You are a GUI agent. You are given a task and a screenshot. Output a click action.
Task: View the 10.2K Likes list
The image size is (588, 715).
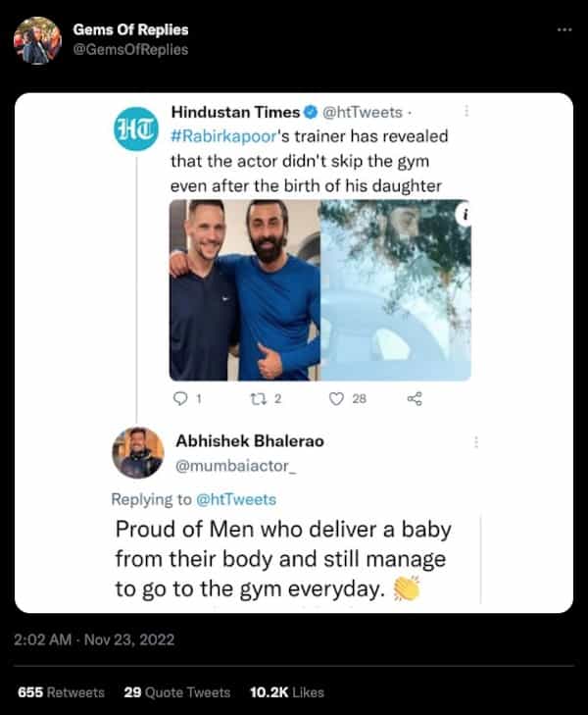(287, 692)
